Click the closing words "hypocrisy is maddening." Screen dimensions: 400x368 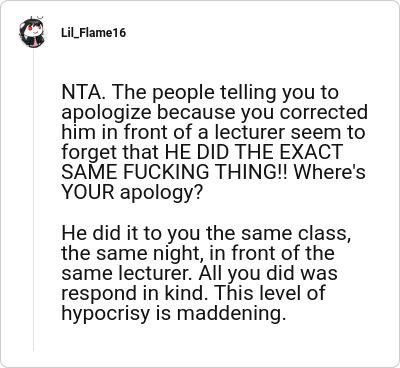click(x=174, y=313)
